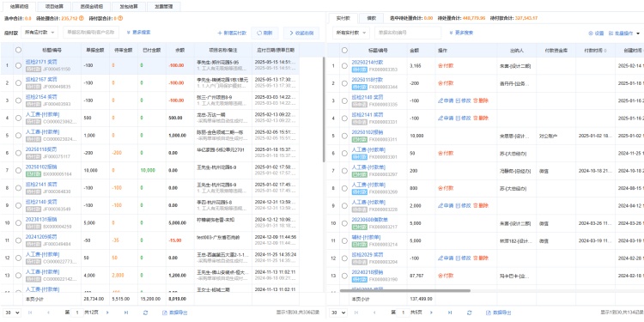Click 申请 for 巡检2140 奖罚 right row

click(x=446, y=100)
